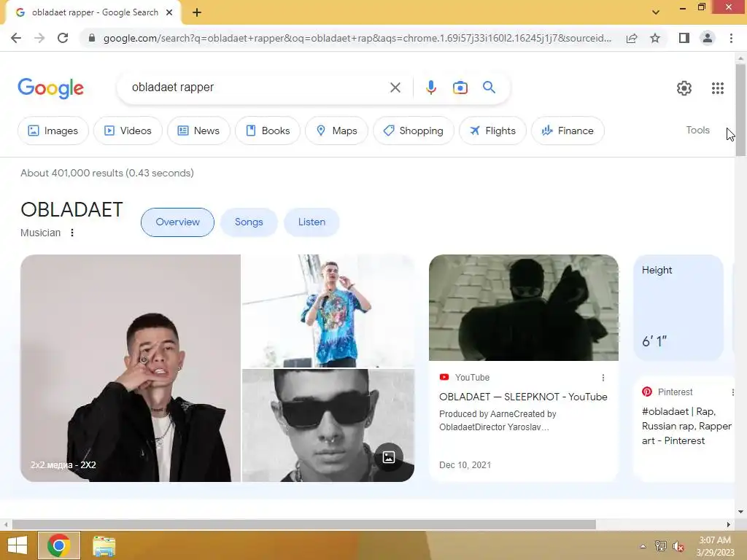Screen dimensions: 747x560
Task: Click the horizontal scrollbar thumb
Action: [x=304, y=524]
